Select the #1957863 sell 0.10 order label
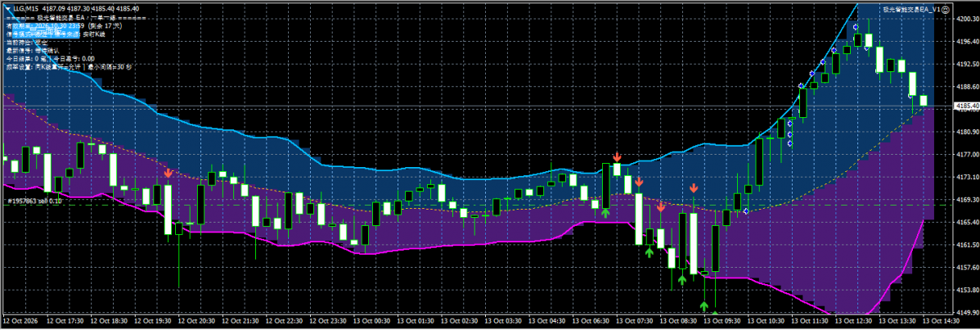980x330 pixels. point(34,201)
